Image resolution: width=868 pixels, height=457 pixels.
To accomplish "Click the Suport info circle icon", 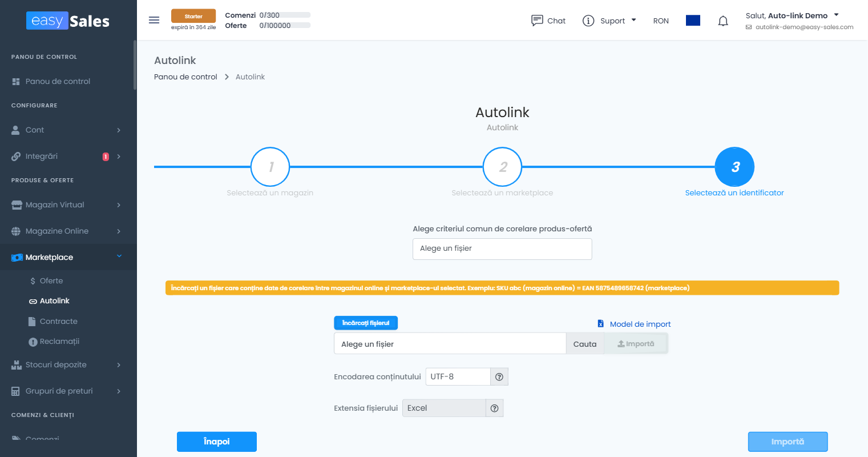I will click(x=588, y=21).
